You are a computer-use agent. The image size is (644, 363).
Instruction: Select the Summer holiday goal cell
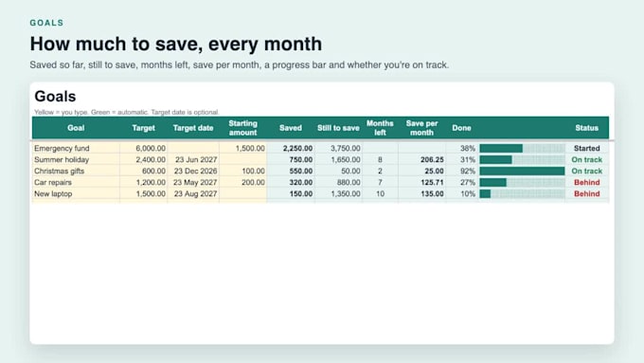point(76,159)
